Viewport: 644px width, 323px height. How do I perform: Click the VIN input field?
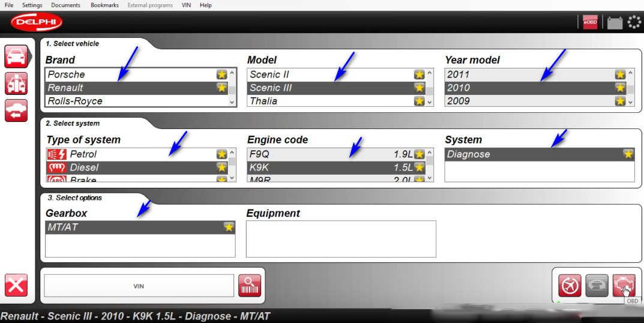[139, 286]
